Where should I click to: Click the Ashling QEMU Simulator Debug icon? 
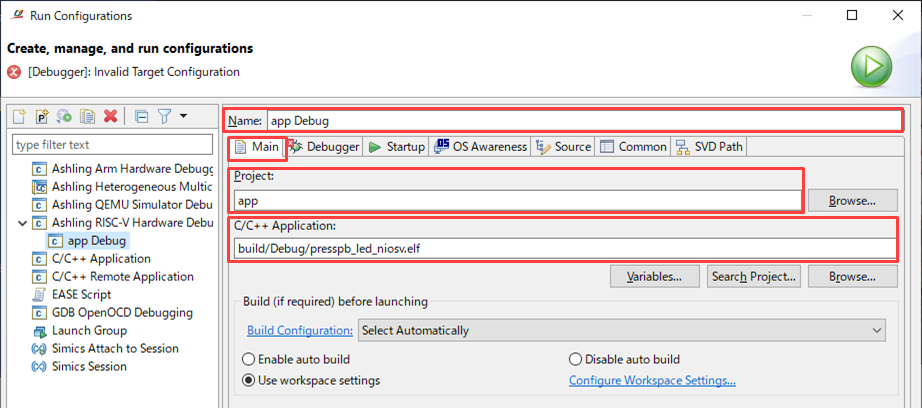coord(39,205)
